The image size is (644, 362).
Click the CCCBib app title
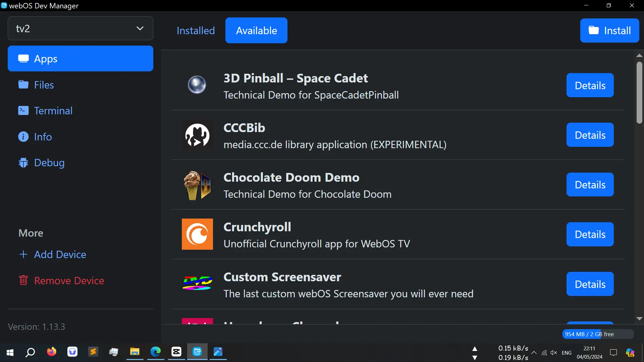point(244,128)
